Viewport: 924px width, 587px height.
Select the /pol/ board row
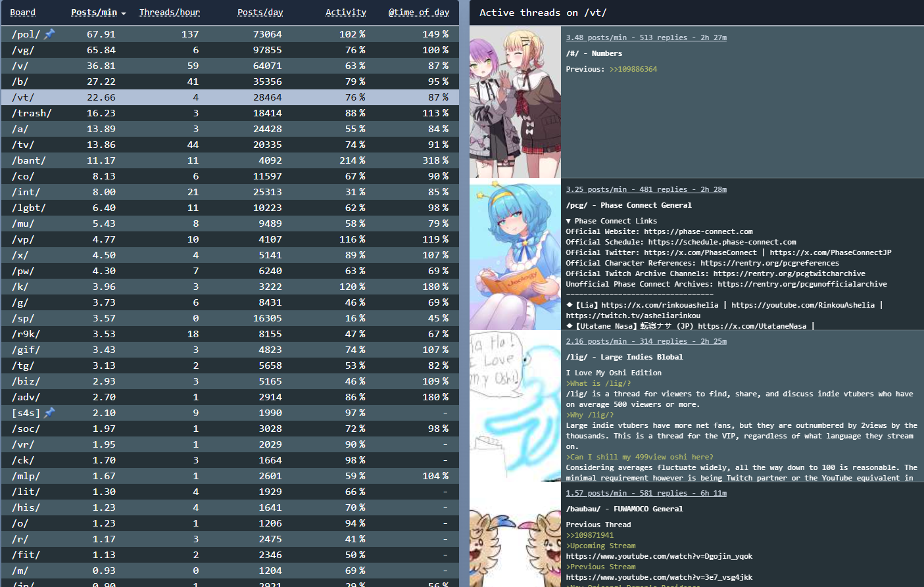(x=230, y=34)
